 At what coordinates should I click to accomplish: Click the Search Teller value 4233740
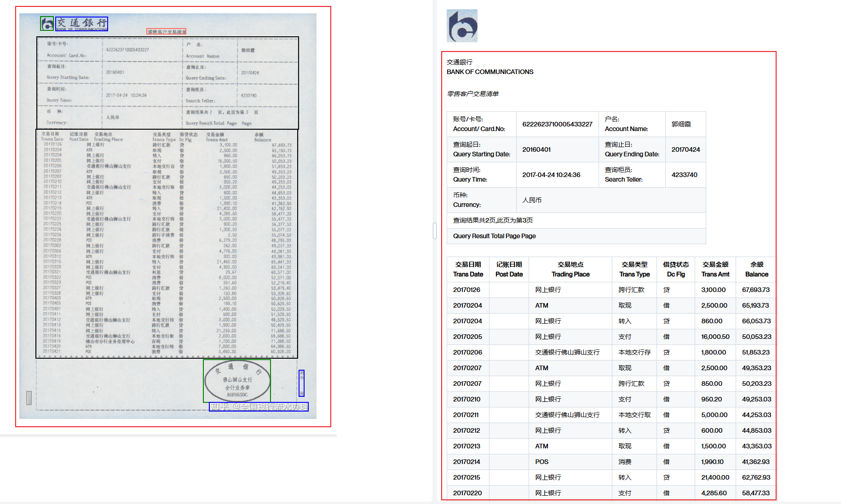pos(684,175)
